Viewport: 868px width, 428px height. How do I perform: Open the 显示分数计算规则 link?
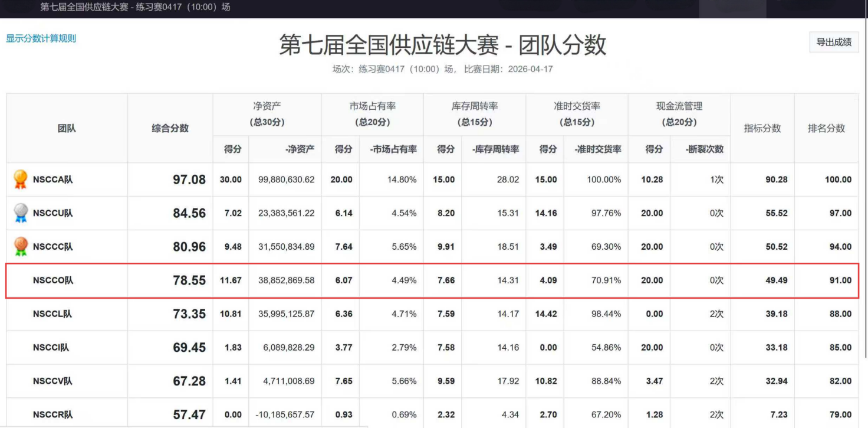[41, 38]
